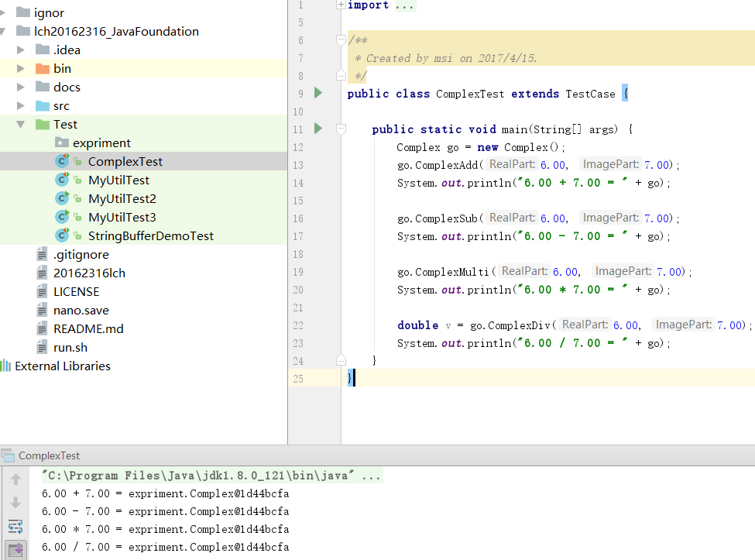Viewport: 755px width, 560px height.
Task: Expand the .idea folder
Action: [x=21, y=50]
